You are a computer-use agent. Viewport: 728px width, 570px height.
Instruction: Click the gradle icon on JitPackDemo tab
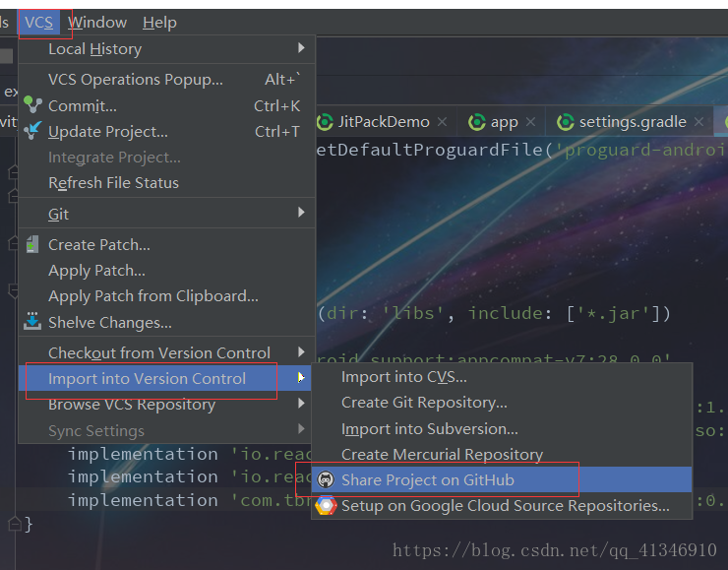pos(325,122)
